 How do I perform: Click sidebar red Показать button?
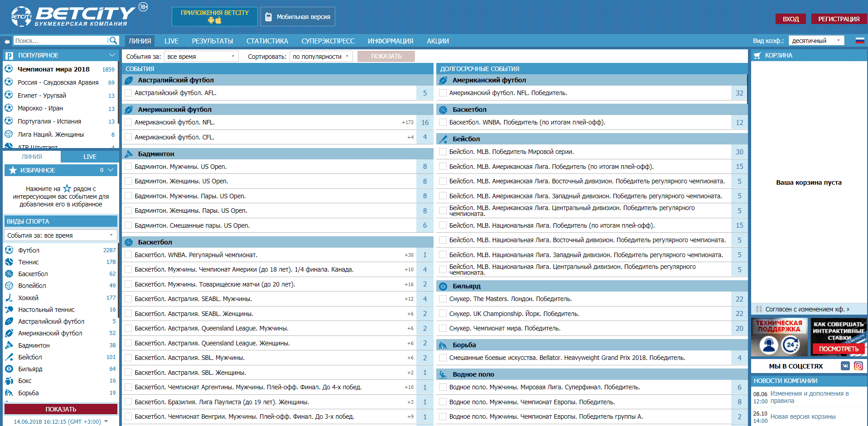(61, 409)
